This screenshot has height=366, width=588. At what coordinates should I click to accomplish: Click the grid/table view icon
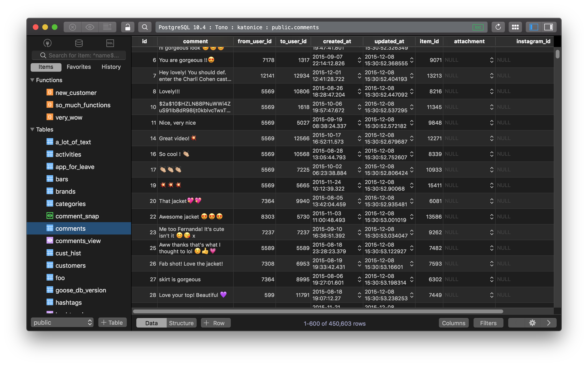click(516, 27)
